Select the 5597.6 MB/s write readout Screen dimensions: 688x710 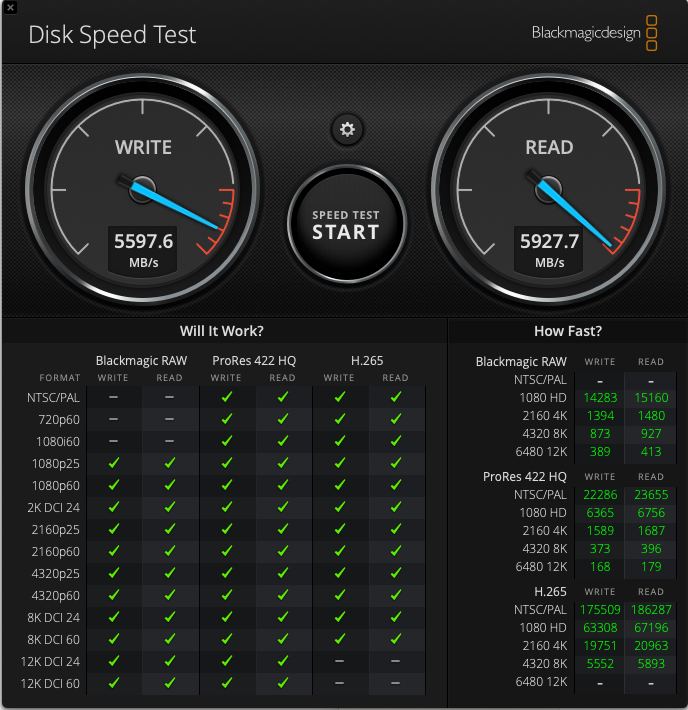pyautogui.click(x=144, y=241)
